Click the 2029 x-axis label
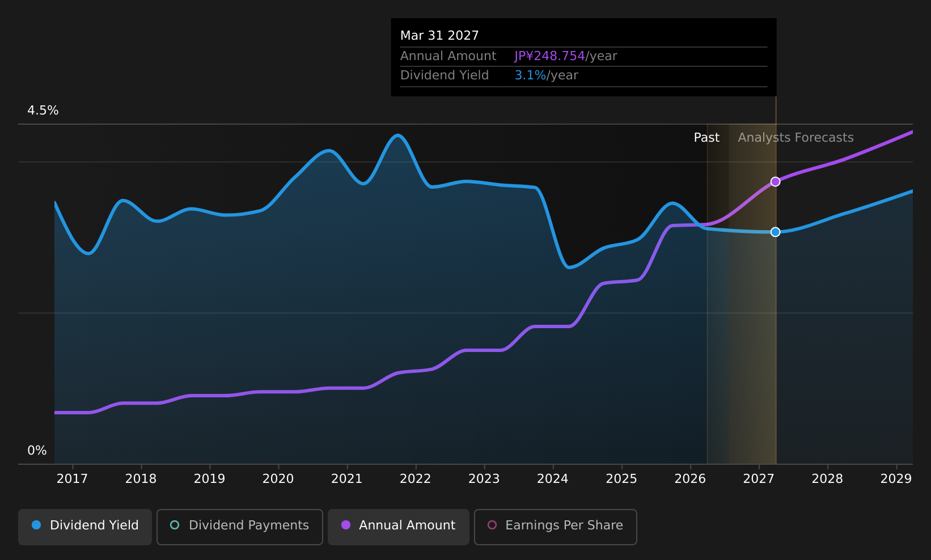 pos(896,479)
